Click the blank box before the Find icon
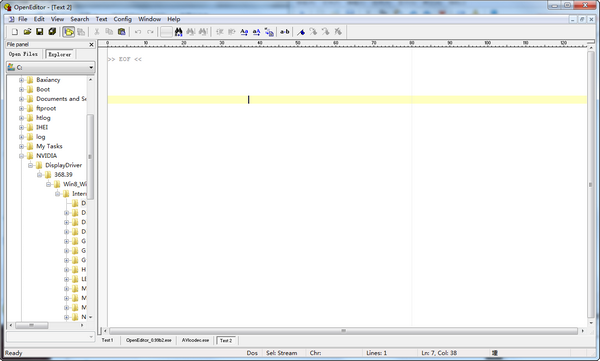600x361 pixels. pyautogui.click(x=166, y=32)
